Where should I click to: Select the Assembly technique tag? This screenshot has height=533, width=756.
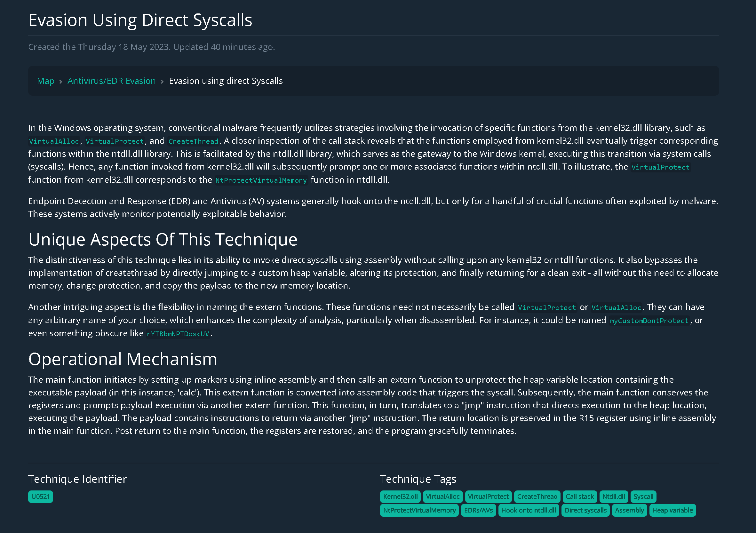pyautogui.click(x=629, y=510)
